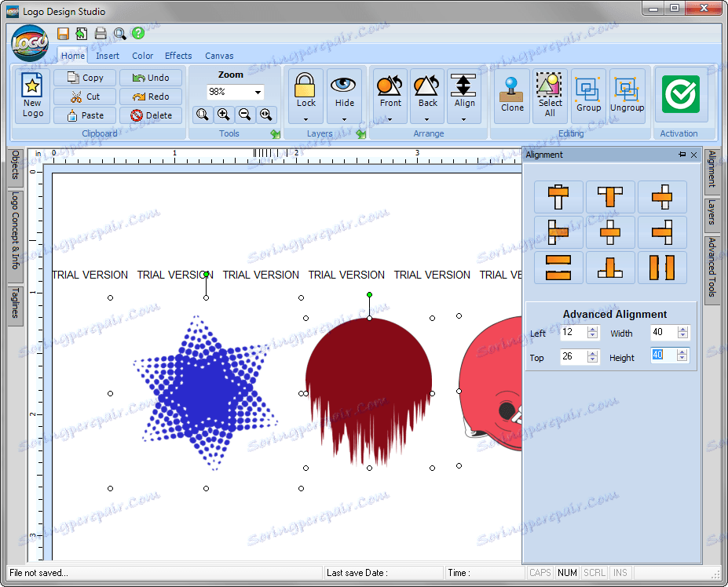Zoom out with the minus magnifier
This screenshot has height=587, width=728.
click(x=245, y=114)
